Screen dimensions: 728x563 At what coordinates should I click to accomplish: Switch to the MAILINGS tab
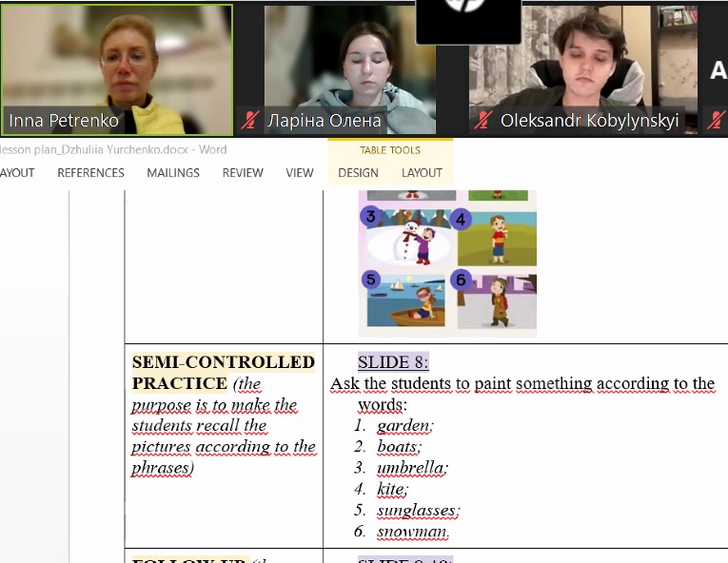[173, 173]
